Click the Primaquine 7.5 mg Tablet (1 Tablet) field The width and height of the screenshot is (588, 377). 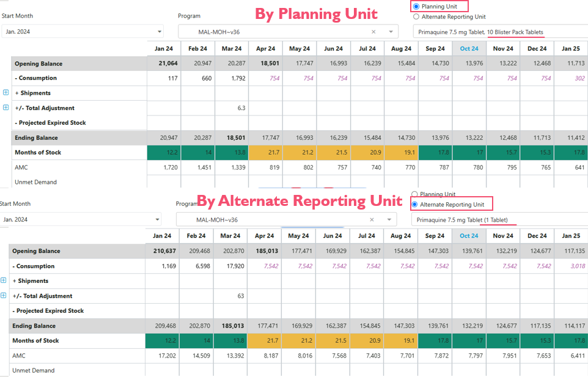pyautogui.click(x=499, y=219)
